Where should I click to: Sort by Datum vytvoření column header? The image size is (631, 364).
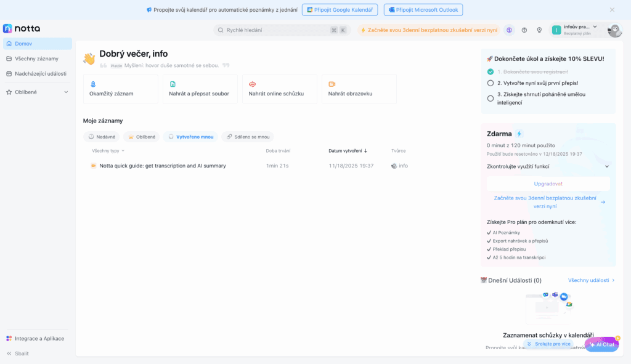(x=348, y=150)
